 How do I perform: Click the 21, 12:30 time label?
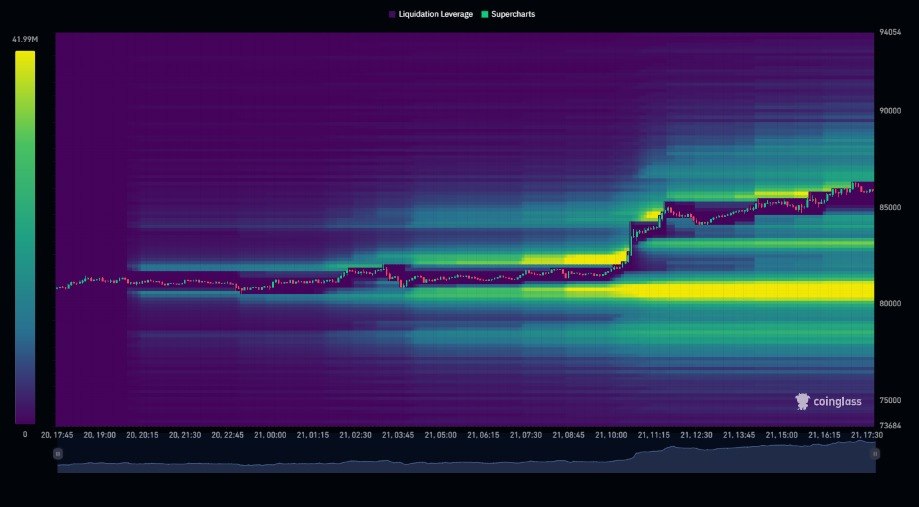[x=696, y=435]
